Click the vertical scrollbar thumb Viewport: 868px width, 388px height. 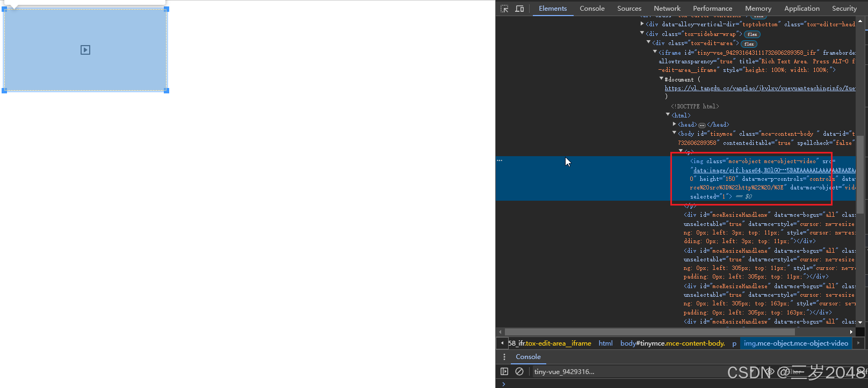pyautogui.click(x=860, y=174)
